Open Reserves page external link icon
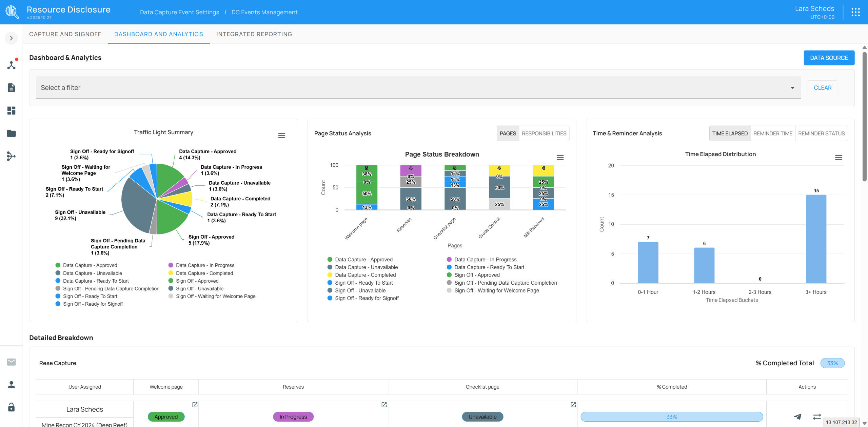The image size is (868, 427). tap(384, 405)
